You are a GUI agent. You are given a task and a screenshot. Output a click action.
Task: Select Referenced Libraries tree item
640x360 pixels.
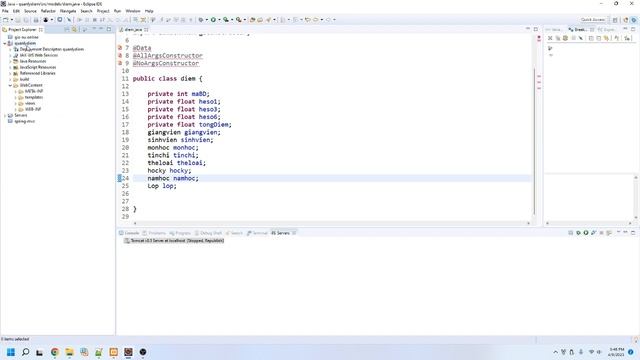[x=37, y=73]
